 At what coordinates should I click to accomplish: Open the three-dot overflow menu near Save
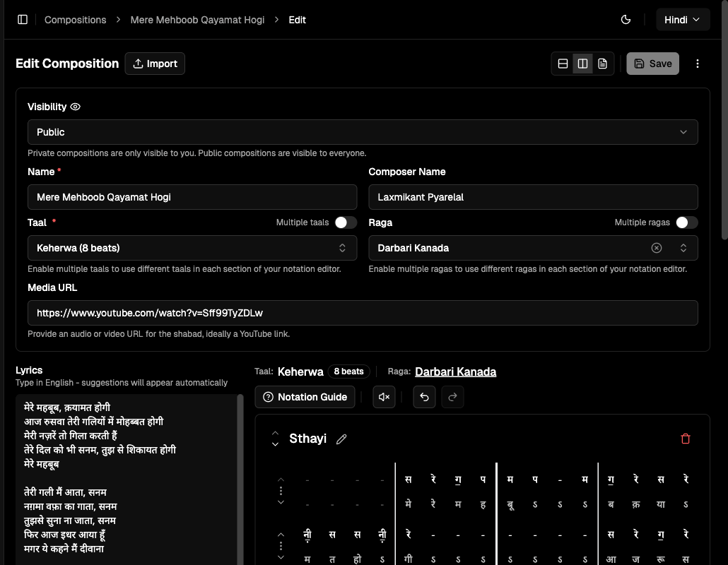tap(698, 63)
